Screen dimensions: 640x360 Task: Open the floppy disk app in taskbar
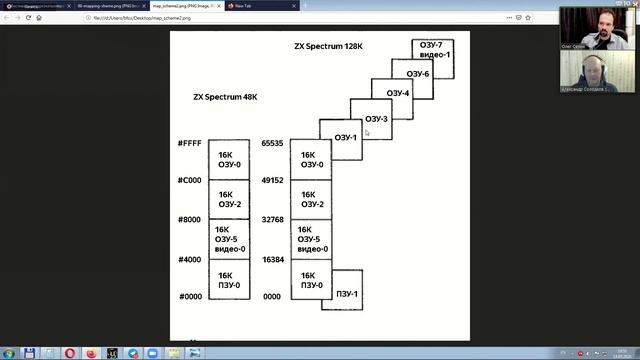point(29,353)
